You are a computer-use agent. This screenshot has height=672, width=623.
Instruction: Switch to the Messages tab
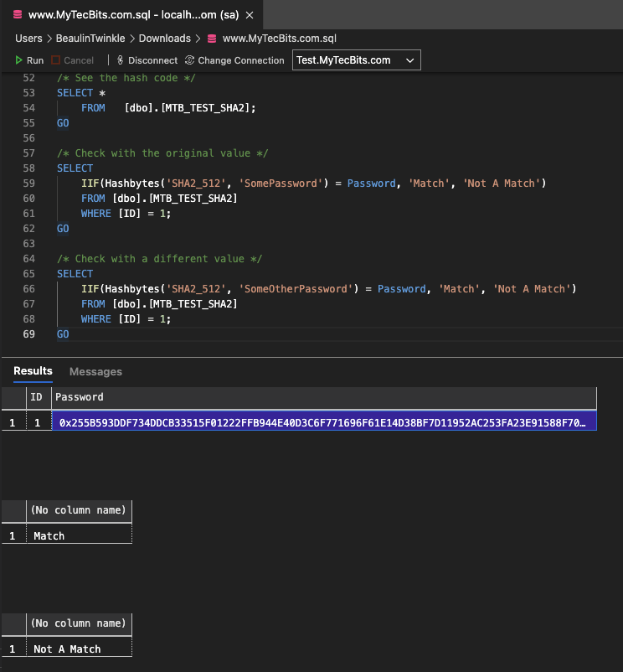click(95, 371)
